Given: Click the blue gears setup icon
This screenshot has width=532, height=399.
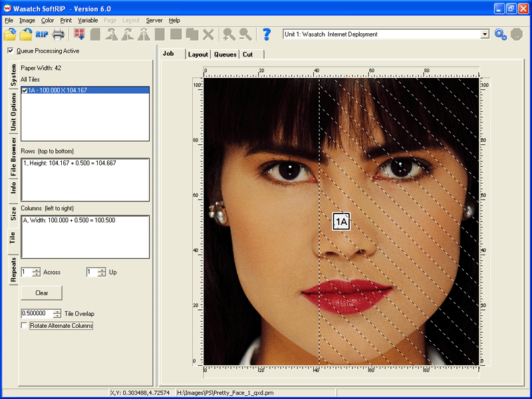Looking at the screenshot, I should [501, 34].
